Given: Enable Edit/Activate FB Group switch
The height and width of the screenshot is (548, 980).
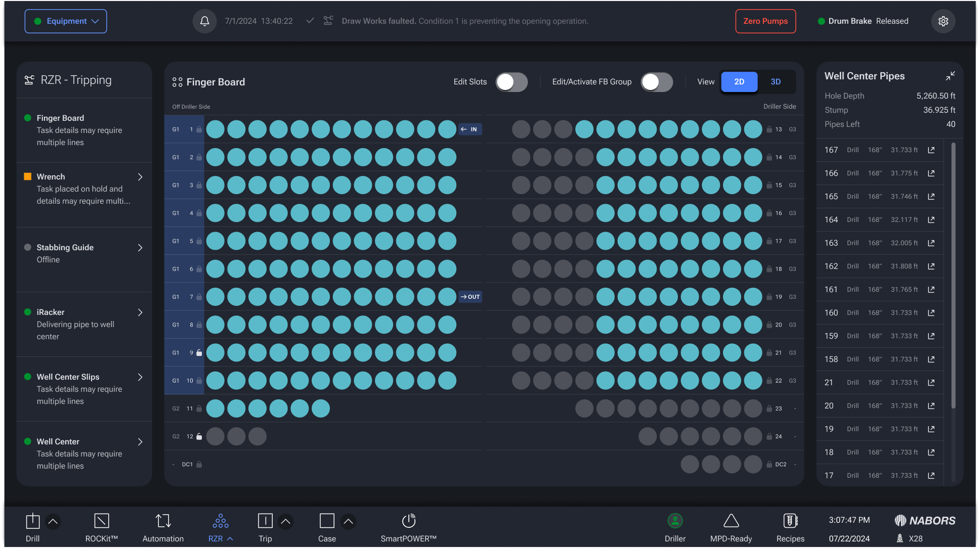Looking at the screenshot, I should tap(657, 82).
